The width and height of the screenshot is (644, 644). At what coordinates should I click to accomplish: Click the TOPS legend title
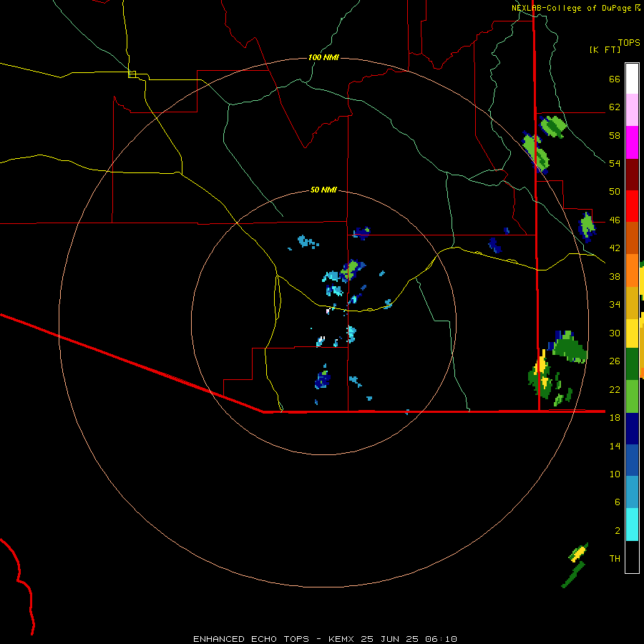click(629, 43)
